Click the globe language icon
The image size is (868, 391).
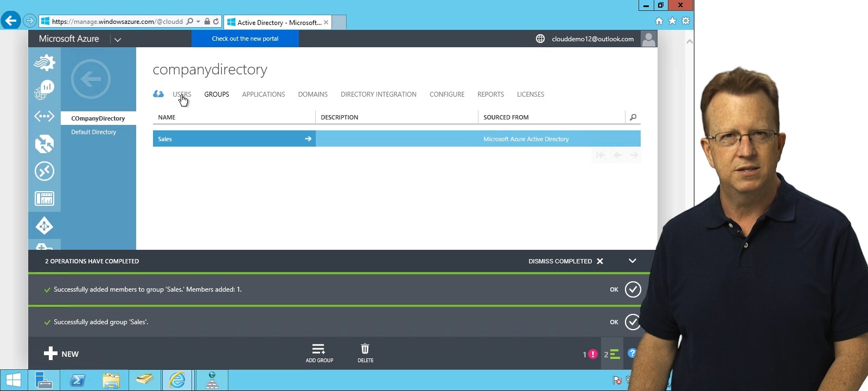point(540,39)
